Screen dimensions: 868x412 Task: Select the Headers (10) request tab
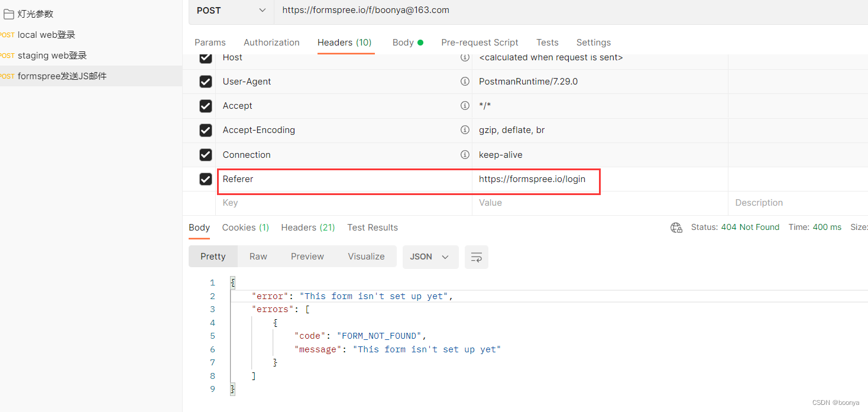[x=345, y=43]
